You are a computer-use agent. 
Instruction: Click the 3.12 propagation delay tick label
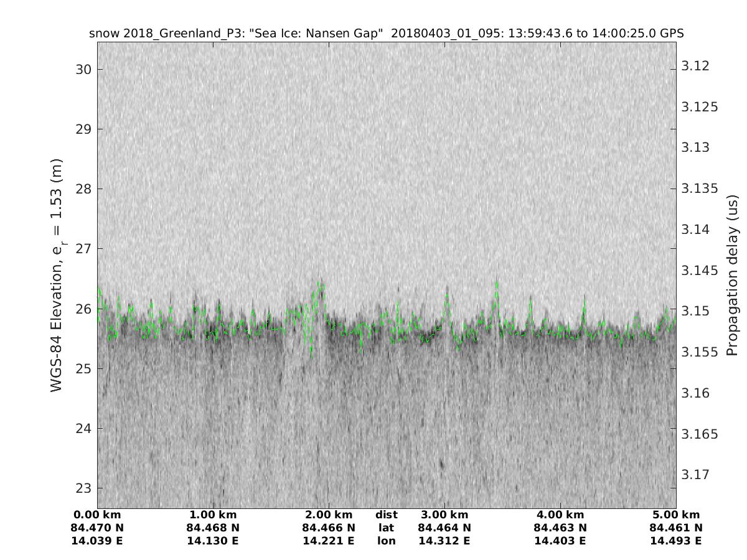[x=695, y=66]
